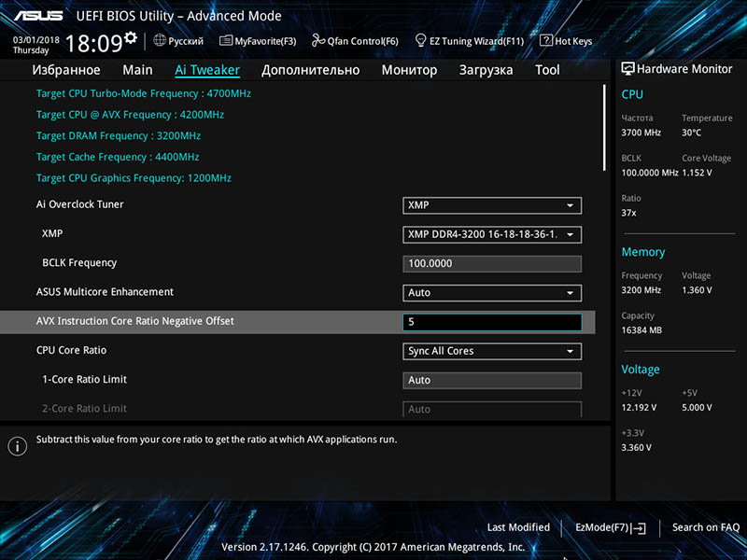Click the EzMode(F7) exit arrow icon
Image resolution: width=747 pixels, height=560 pixels.
pyautogui.click(x=640, y=528)
